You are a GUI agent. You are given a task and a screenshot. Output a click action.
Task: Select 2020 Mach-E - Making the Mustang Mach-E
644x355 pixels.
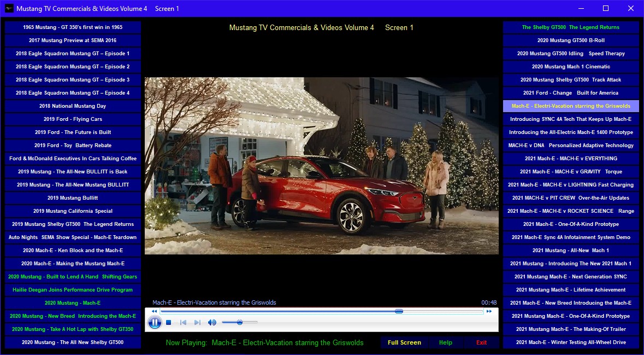tap(73, 264)
